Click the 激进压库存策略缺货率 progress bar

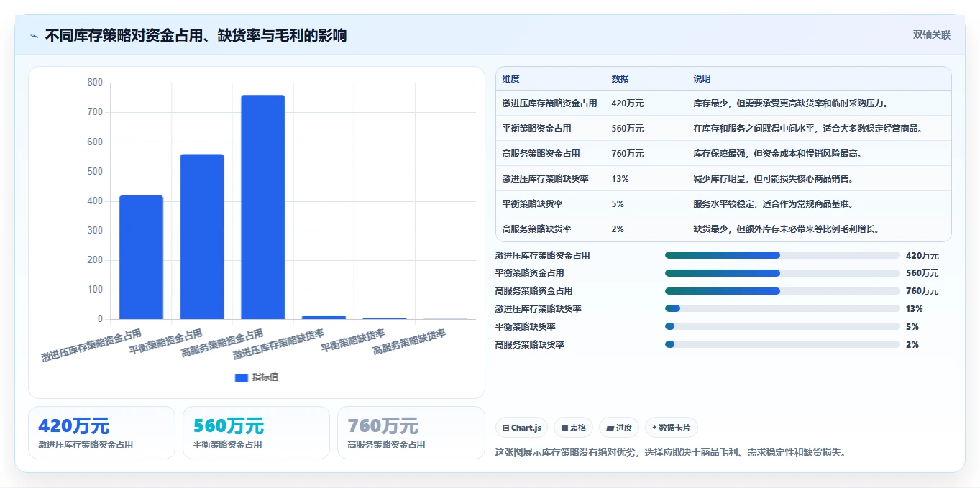tap(782, 309)
